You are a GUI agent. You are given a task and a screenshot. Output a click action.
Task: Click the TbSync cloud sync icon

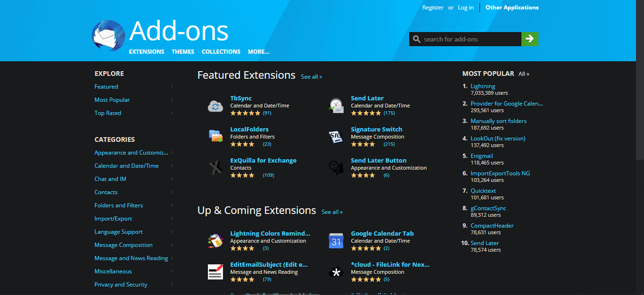(x=215, y=106)
